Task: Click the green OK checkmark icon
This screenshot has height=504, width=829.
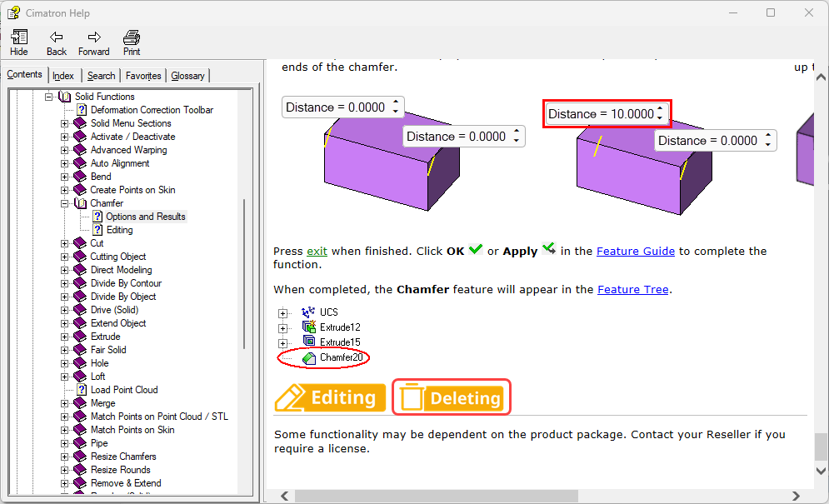Action: point(476,249)
